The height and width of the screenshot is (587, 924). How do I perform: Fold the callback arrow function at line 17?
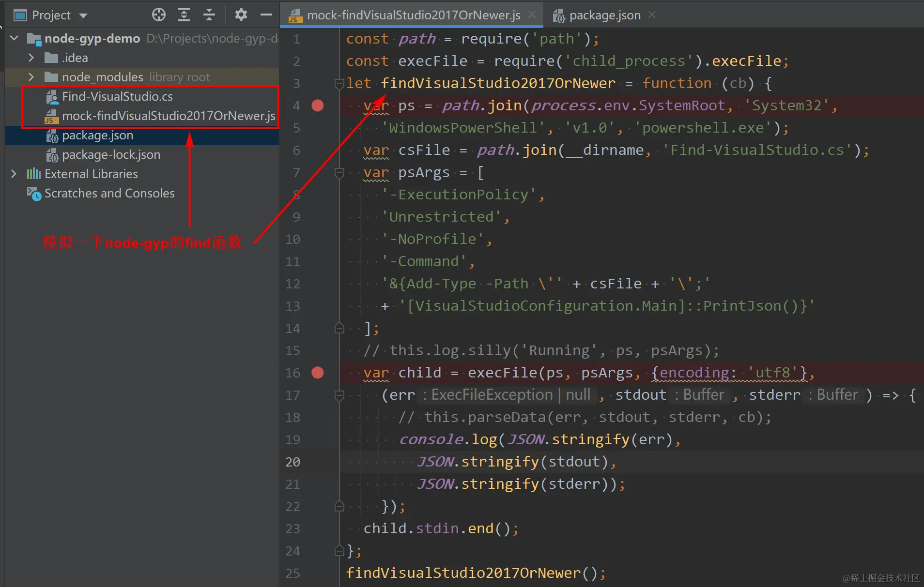[339, 395]
